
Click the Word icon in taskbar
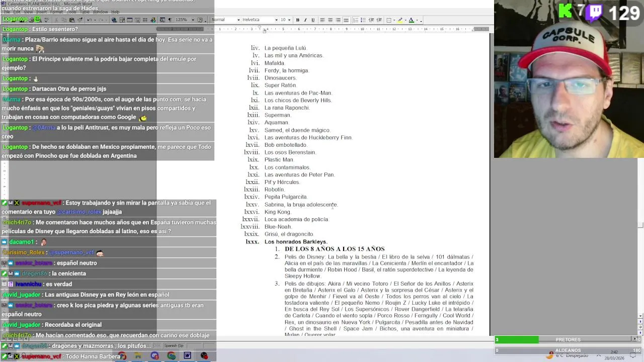pyautogui.click(x=187, y=355)
